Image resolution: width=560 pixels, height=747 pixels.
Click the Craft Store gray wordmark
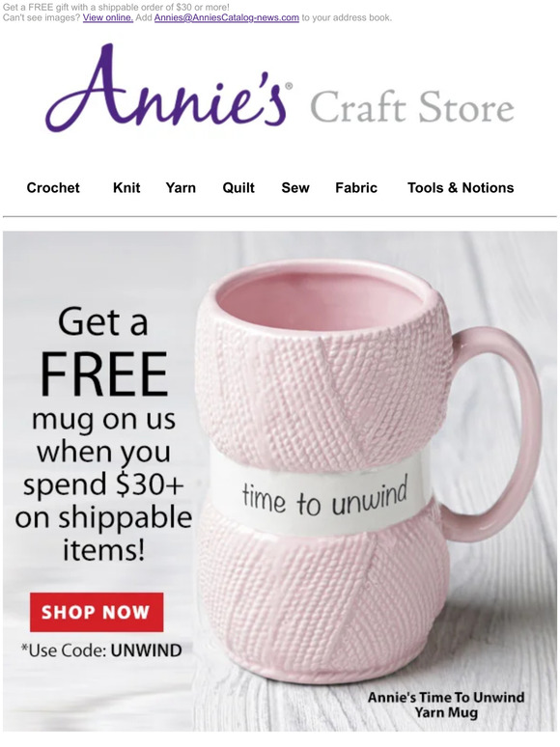click(412, 107)
